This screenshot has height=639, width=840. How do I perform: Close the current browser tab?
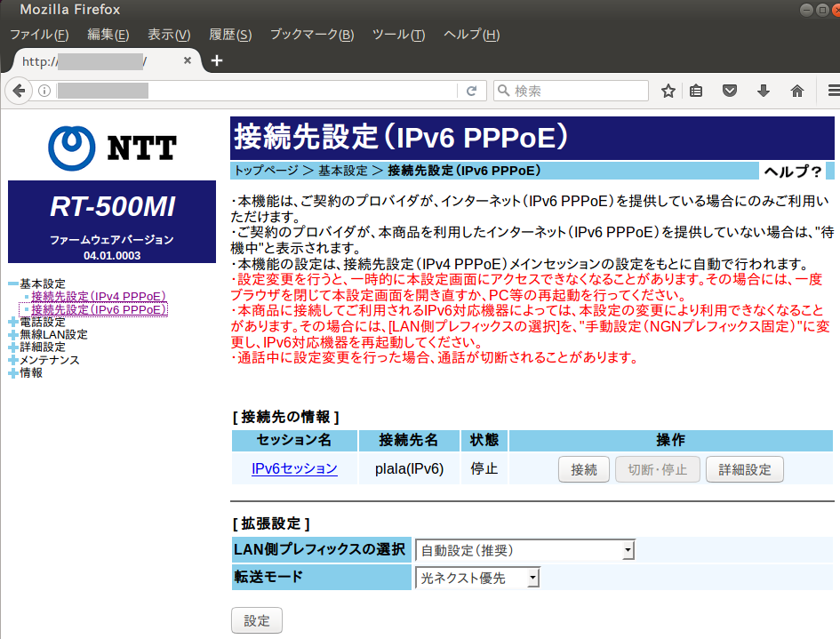188,60
